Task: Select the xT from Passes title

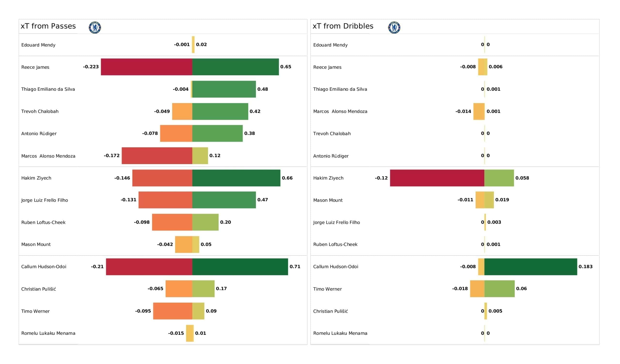Action: click(x=48, y=26)
